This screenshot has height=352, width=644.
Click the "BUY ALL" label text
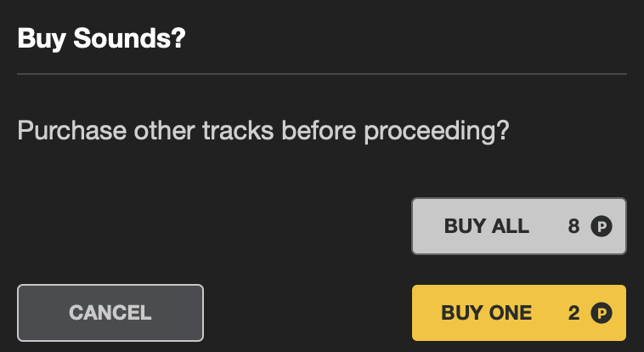click(x=487, y=226)
